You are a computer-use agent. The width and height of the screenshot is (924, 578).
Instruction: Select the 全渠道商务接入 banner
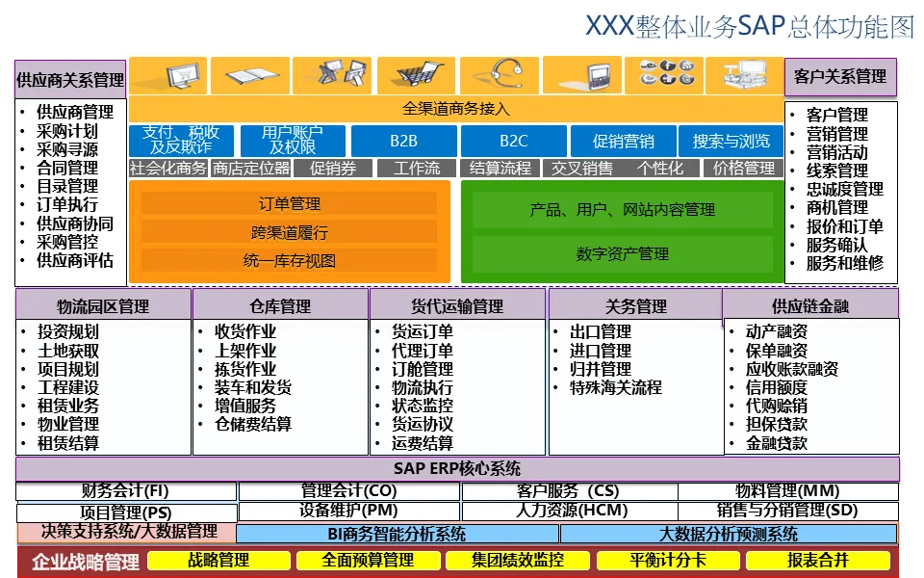pos(456,109)
